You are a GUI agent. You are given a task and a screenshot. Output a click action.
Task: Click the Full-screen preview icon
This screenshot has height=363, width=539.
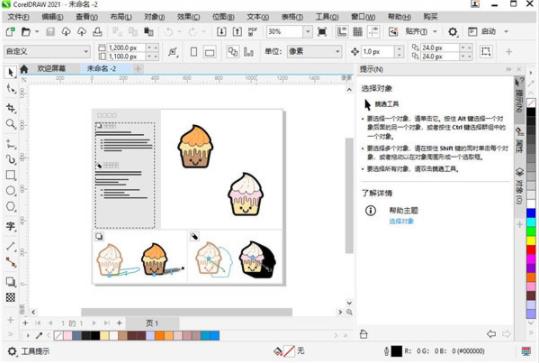click(x=322, y=32)
